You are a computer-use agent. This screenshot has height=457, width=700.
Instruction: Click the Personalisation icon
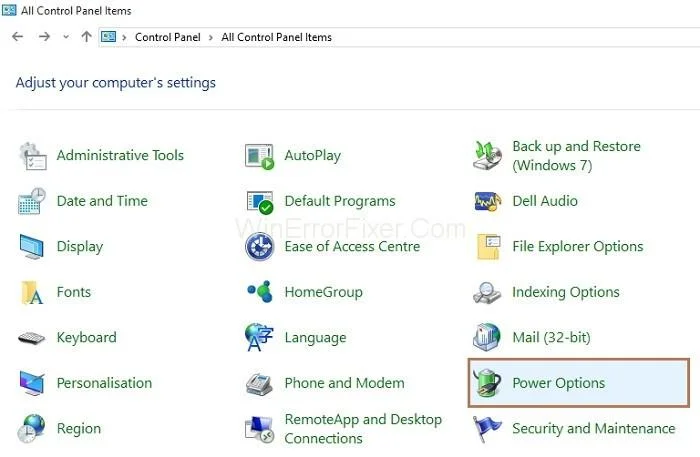point(32,383)
